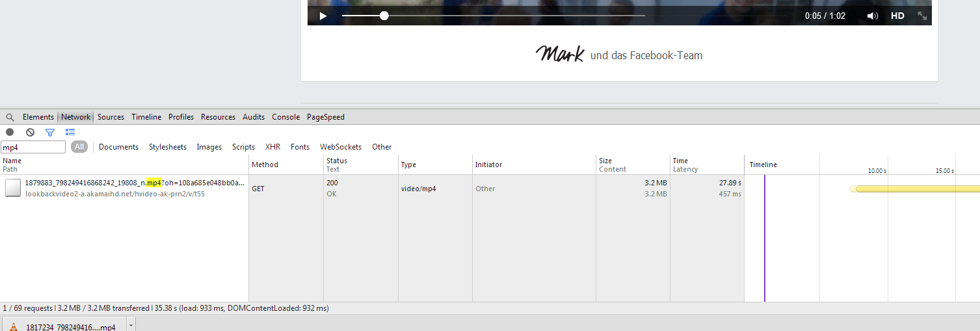Open the Console tab

pos(286,117)
